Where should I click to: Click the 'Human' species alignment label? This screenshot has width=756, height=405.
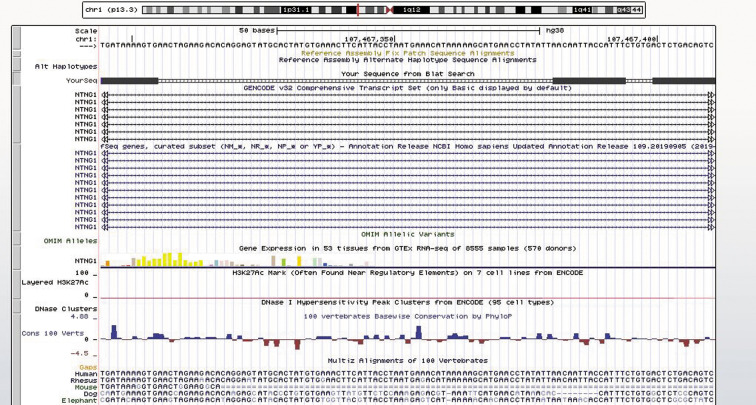tap(86, 374)
